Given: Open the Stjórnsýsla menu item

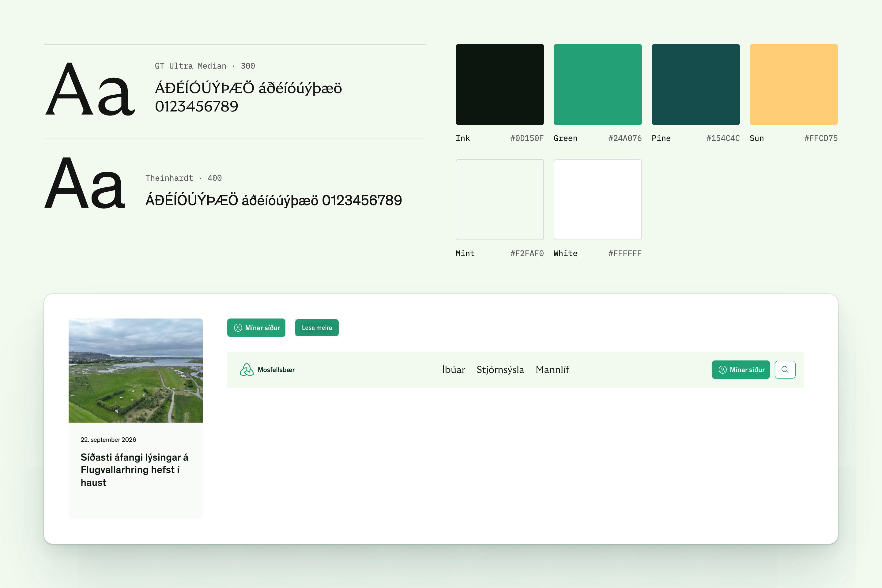Looking at the screenshot, I should click(x=500, y=370).
